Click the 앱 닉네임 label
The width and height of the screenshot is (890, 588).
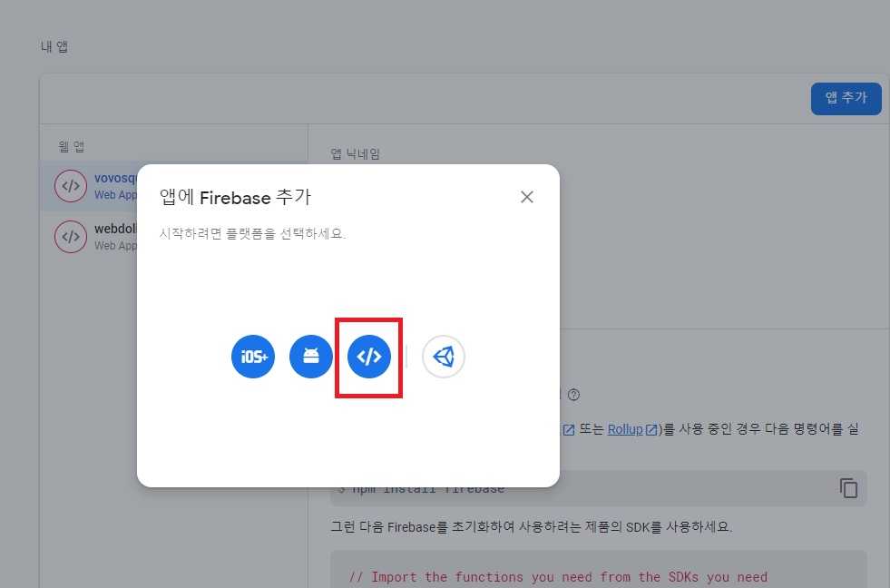point(356,154)
